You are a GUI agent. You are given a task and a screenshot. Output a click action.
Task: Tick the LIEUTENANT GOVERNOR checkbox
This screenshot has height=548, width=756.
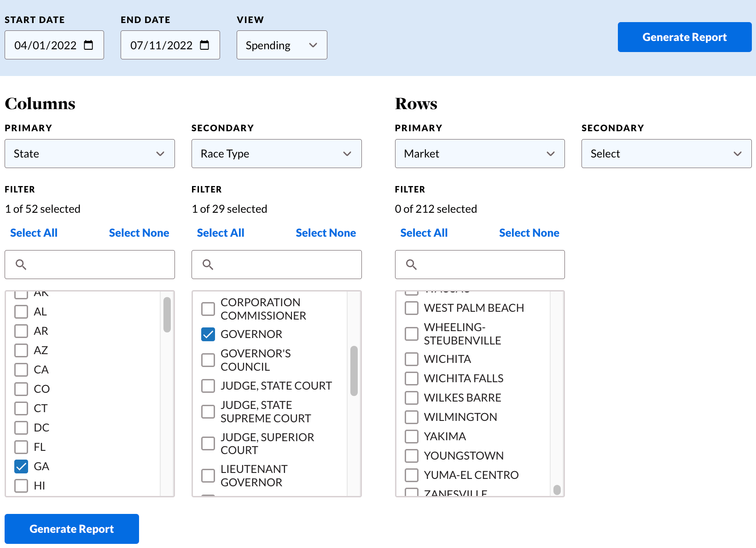(208, 476)
